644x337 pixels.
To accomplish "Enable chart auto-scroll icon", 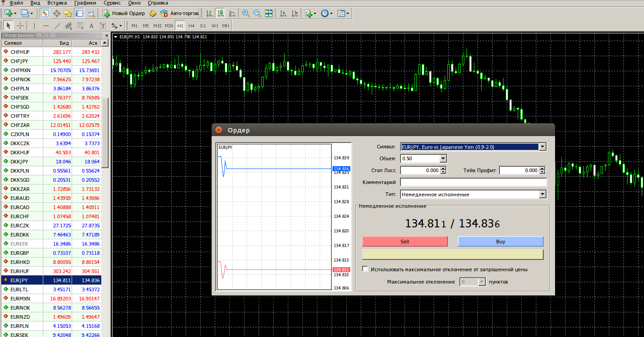I will point(283,13).
